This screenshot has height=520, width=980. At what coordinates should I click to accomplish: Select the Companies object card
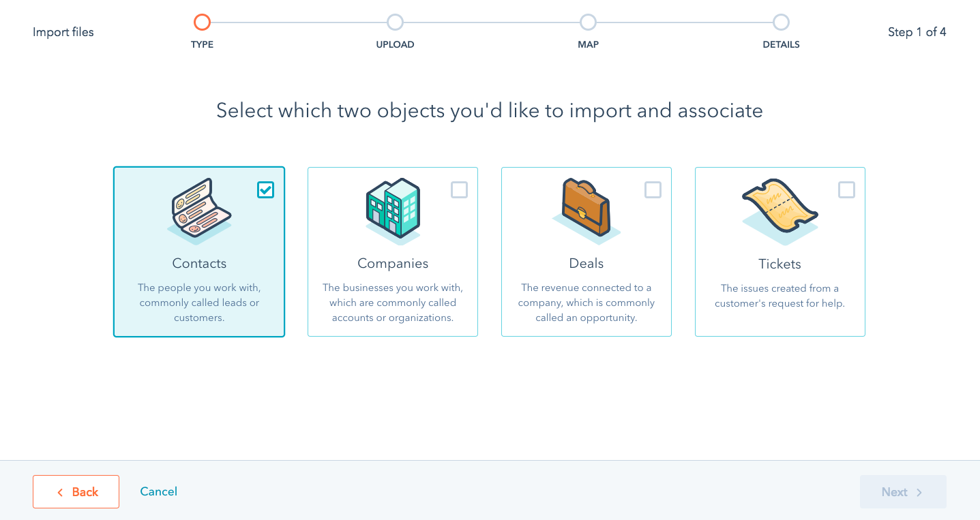coord(393,293)
